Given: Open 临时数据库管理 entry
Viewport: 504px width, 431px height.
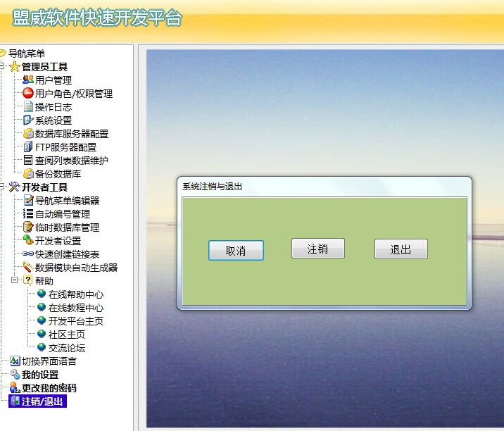Looking at the screenshot, I should (x=67, y=227).
